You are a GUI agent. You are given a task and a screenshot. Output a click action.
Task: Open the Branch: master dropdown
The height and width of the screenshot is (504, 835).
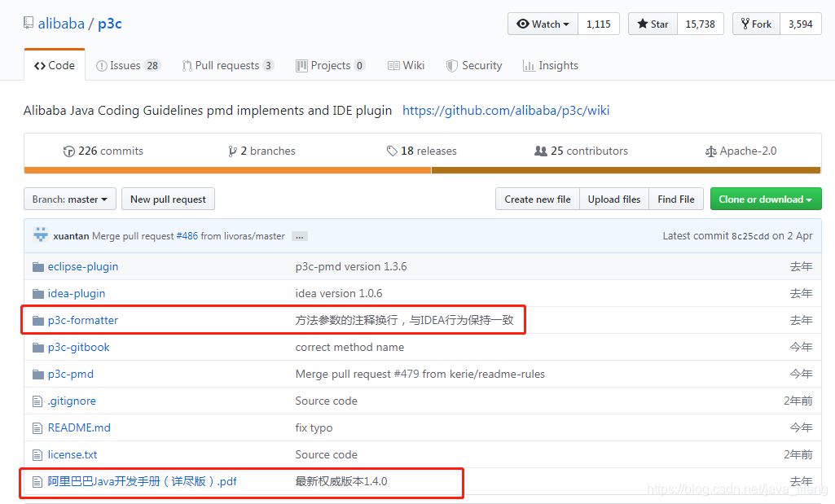pos(69,199)
